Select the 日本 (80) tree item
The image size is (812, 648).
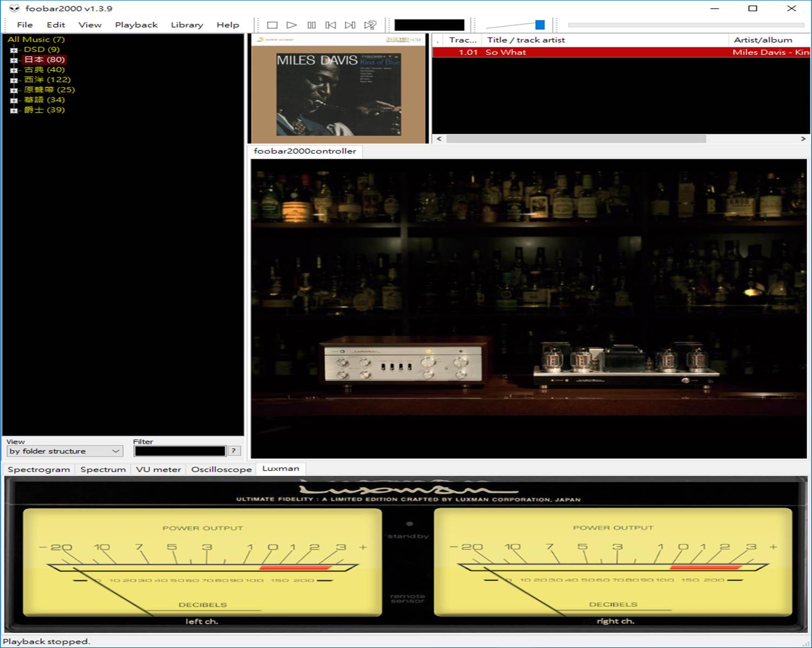(44, 60)
